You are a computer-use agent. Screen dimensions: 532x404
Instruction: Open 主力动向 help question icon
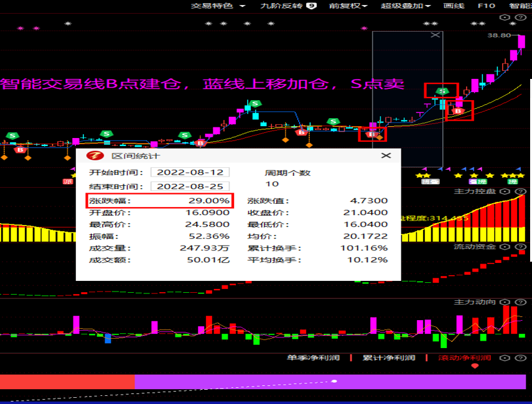coord(520,302)
